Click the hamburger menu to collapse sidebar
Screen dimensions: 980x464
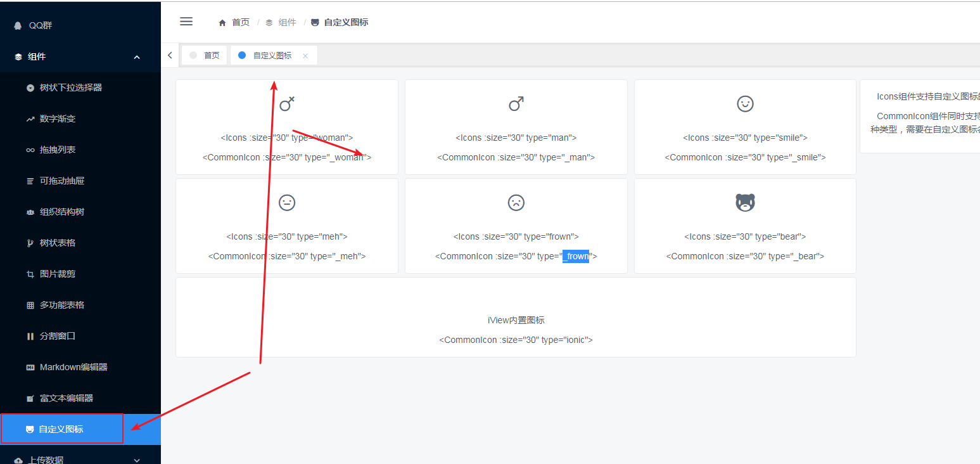point(186,21)
